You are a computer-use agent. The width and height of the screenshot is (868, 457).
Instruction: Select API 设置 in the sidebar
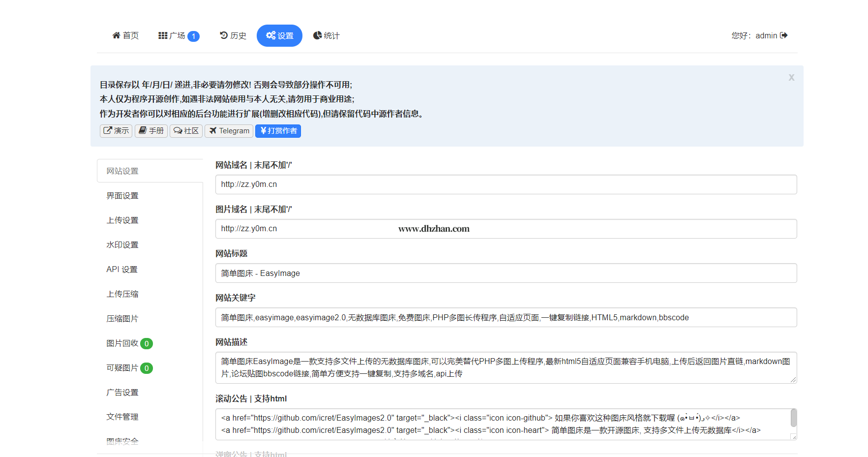(x=122, y=270)
